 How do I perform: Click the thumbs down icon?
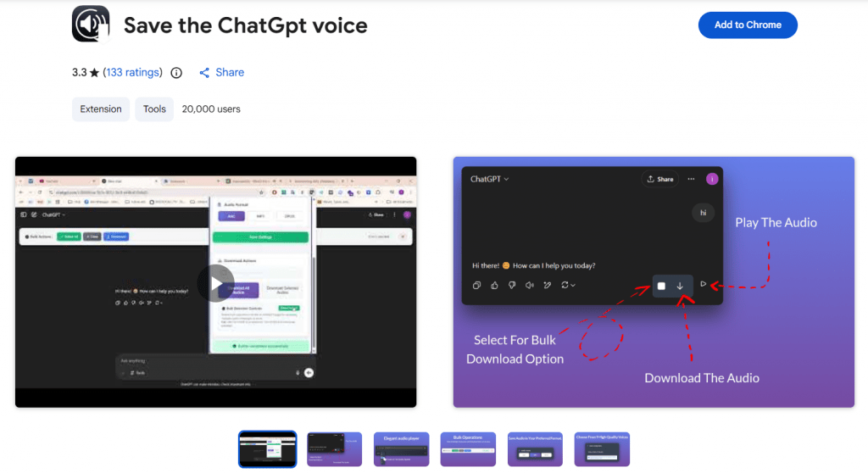click(x=512, y=285)
